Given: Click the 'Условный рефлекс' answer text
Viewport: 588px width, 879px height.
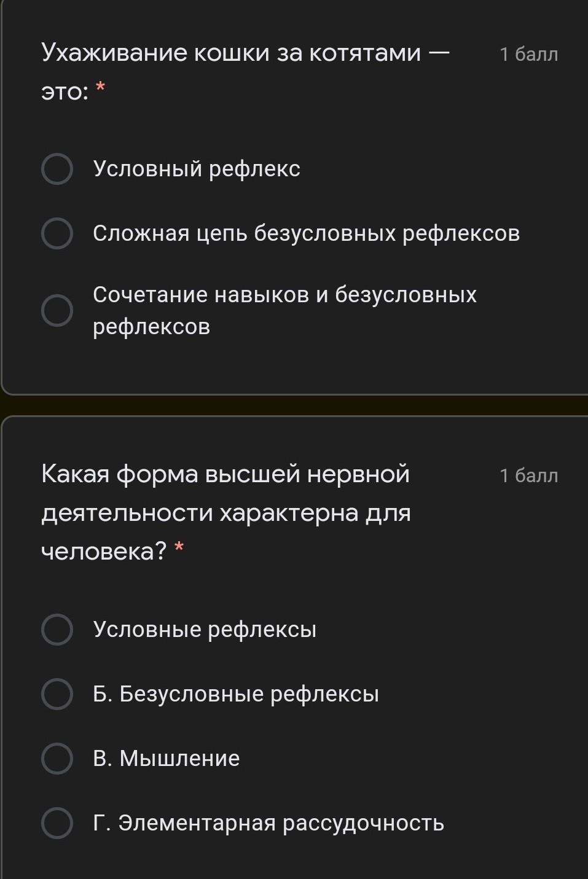Looking at the screenshot, I should [x=197, y=169].
